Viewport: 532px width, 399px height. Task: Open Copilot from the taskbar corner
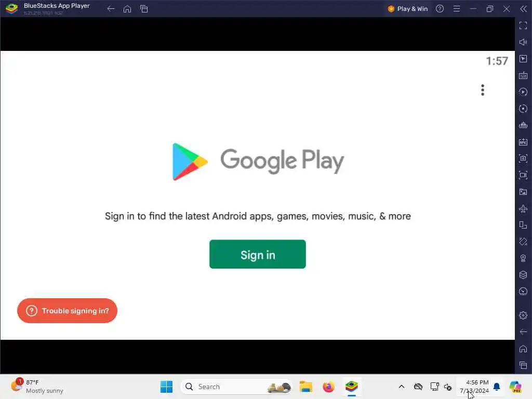point(515,387)
